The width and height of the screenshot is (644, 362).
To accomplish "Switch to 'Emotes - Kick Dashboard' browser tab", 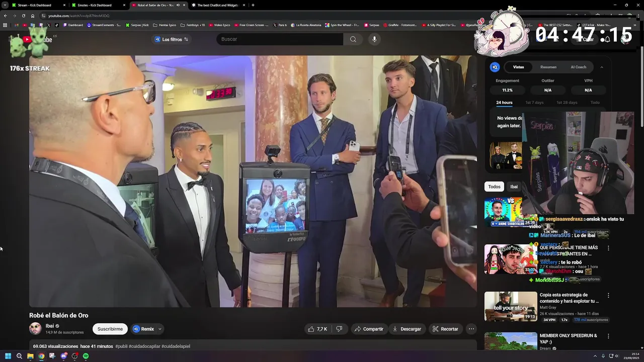I will pos(94,5).
